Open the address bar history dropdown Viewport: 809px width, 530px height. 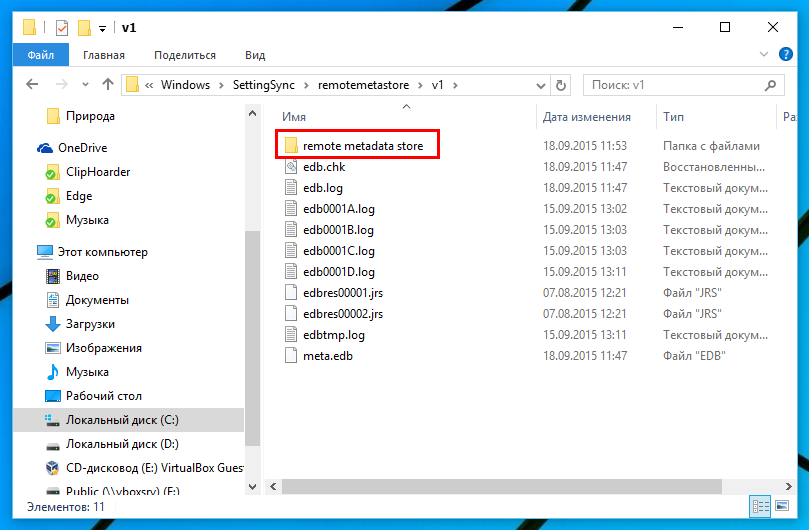541,85
